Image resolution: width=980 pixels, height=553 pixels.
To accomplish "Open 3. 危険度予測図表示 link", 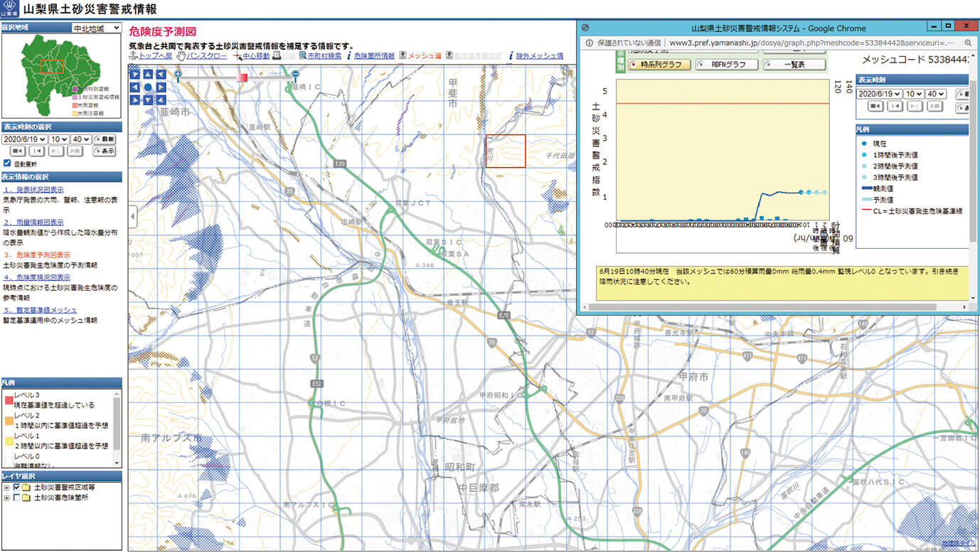I will tap(36, 255).
